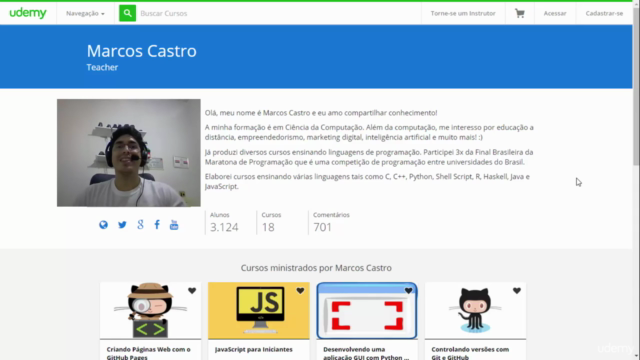Open the instructor's Facebook icon
The height and width of the screenshot is (360, 640).
[x=157, y=224]
